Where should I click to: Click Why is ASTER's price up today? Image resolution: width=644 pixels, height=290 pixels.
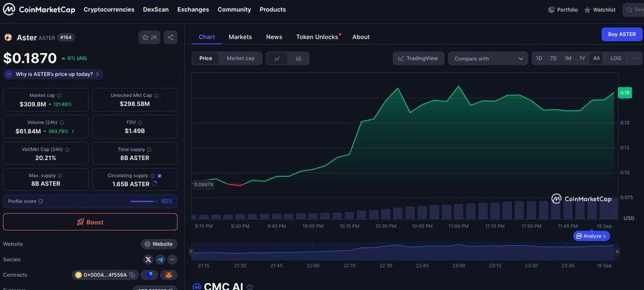54,74
